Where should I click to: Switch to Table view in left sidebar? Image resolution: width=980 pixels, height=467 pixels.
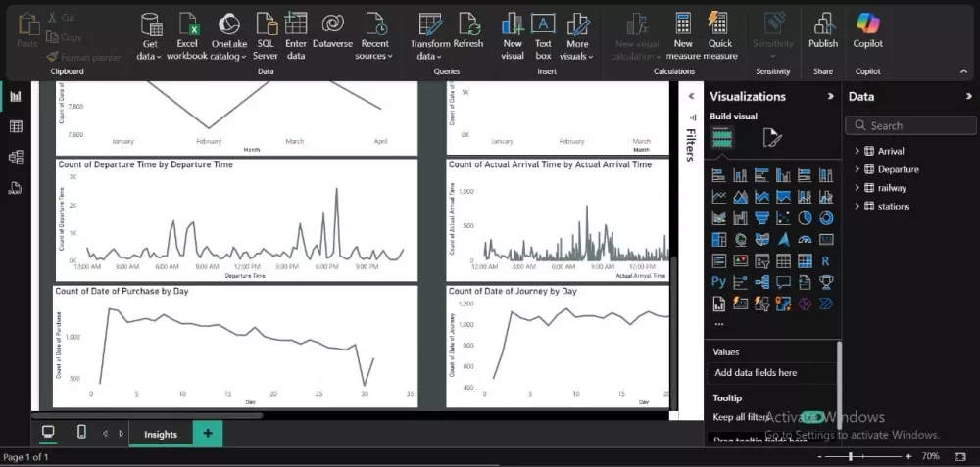point(16,126)
